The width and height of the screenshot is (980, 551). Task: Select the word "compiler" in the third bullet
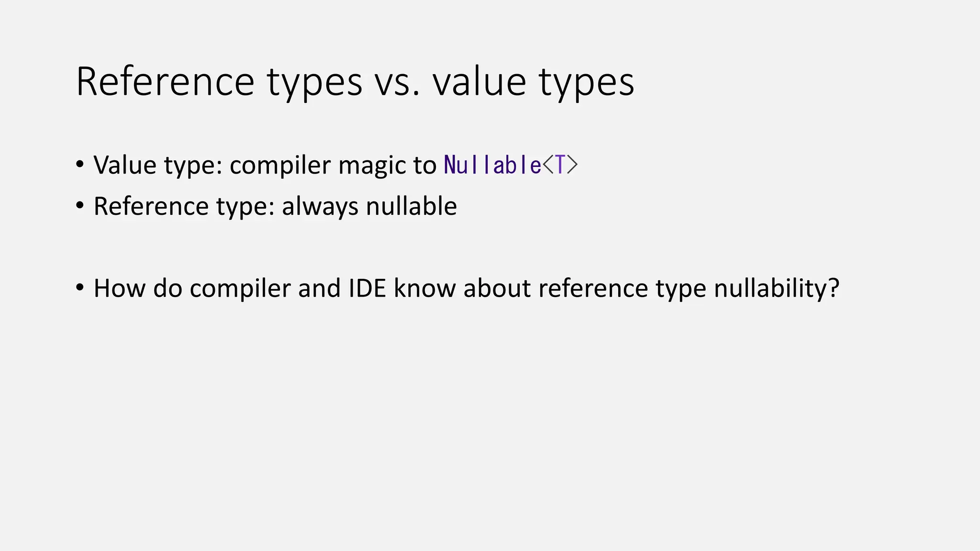click(240, 289)
